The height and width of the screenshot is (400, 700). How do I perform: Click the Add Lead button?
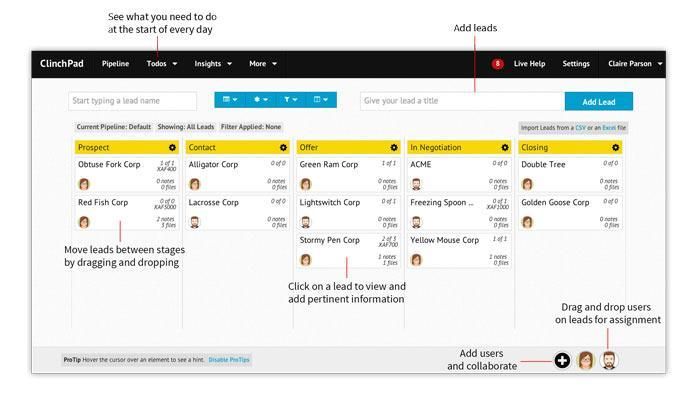[599, 101]
